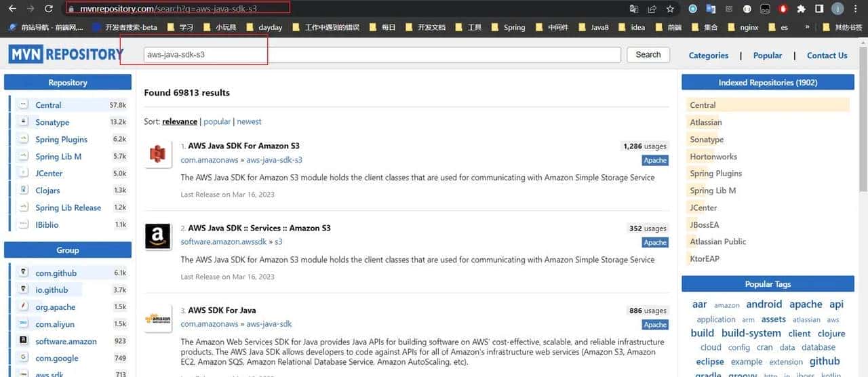868x377 pixels.
Task: Open AWS Java SDK For Amazon S3 result
Action: (243, 146)
